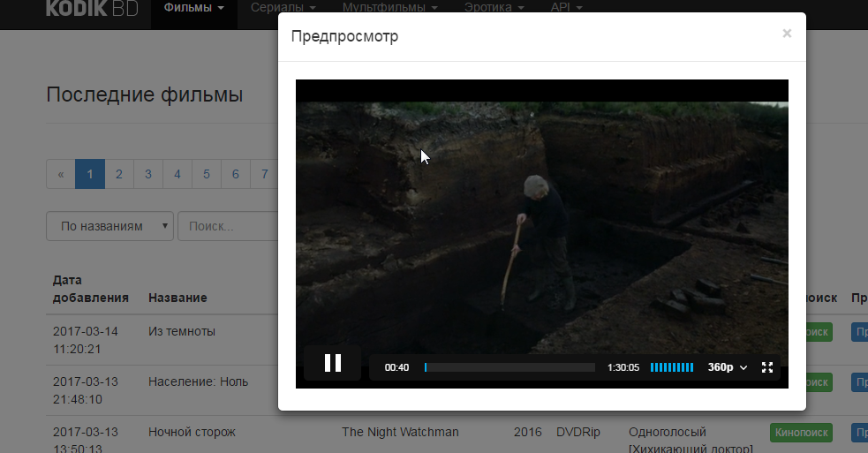Screen dimensions: 868x453
Task: Click film title Население: Ноль
Action: tap(198, 381)
